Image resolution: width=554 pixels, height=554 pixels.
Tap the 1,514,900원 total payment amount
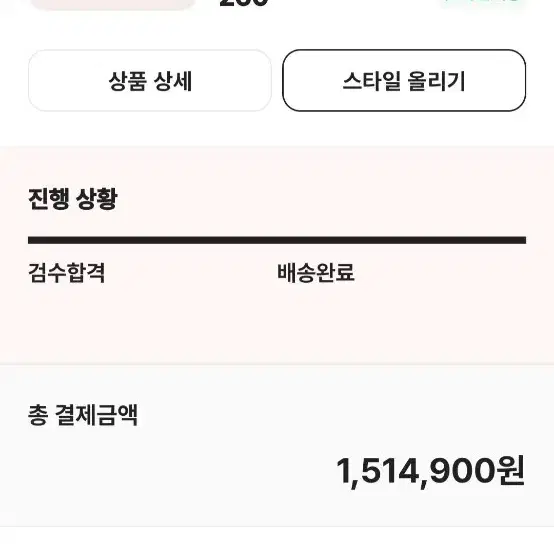(430, 471)
